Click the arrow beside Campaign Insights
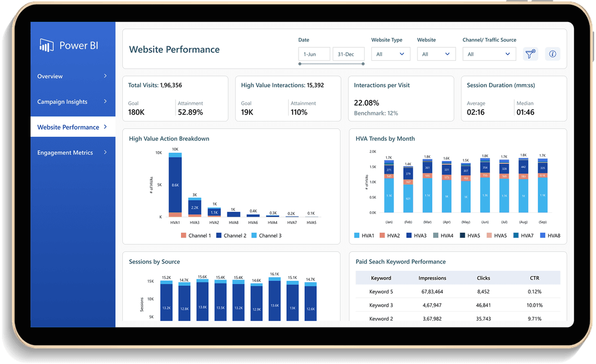The image size is (596, 364). 105,101
